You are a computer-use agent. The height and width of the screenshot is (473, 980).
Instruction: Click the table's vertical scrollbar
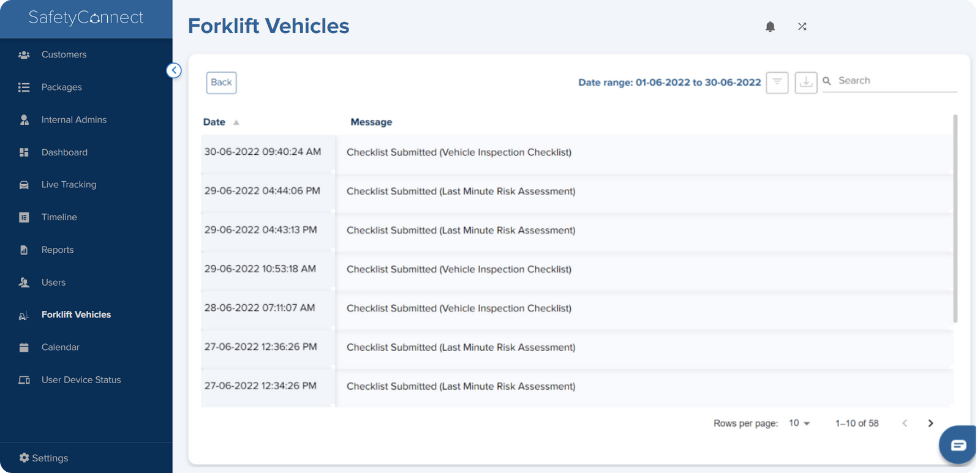coord(955,217)
